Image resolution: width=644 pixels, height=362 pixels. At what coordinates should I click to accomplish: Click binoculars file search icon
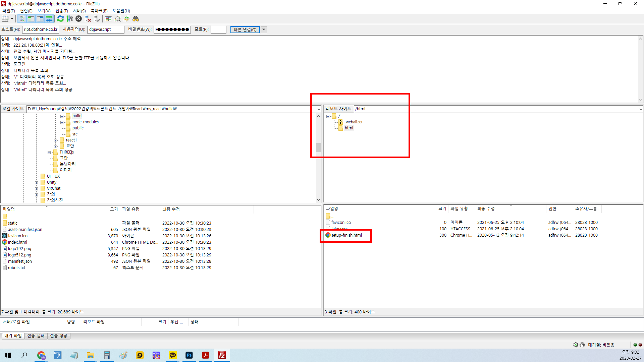136,19
